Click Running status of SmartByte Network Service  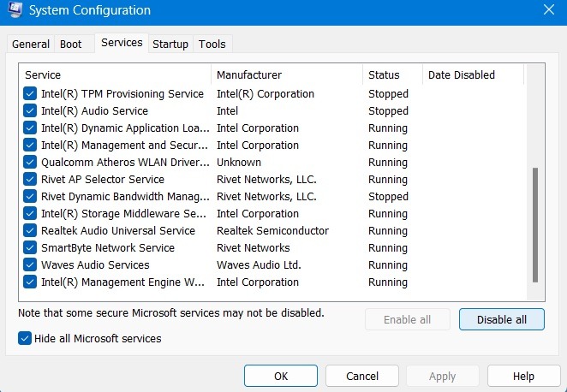(x=388, y=248)
